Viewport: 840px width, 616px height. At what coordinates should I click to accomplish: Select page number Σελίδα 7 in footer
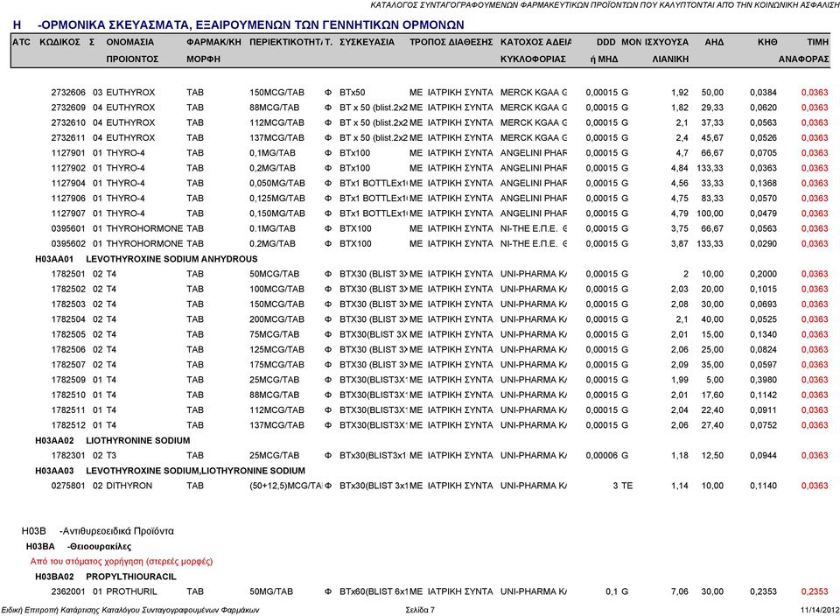coord(421,610)
